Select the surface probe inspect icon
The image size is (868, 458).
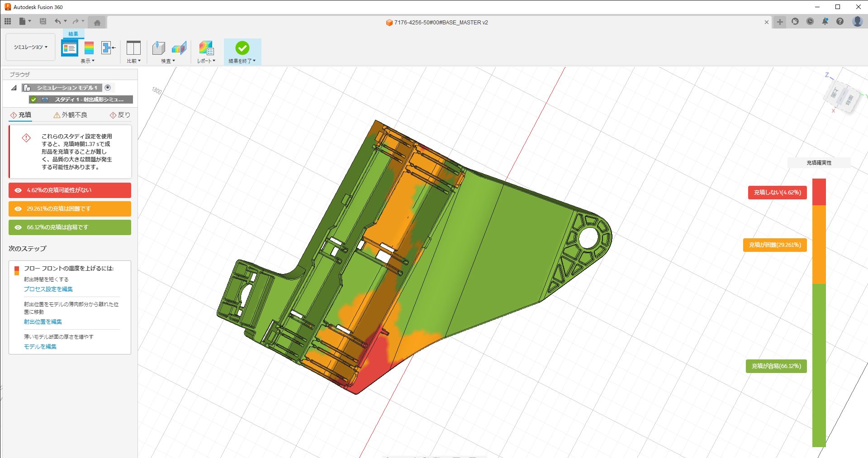(x=159, y=48)
